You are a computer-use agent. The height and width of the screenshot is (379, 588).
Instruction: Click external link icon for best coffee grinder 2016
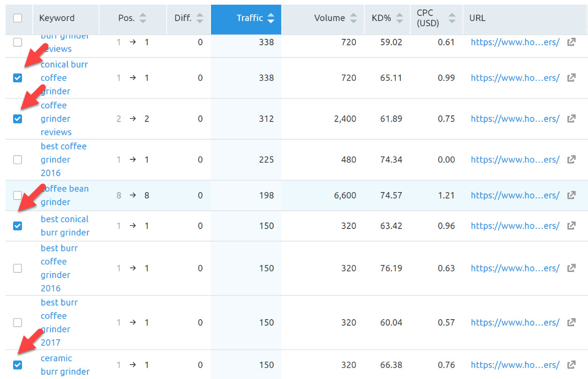pyautogui.click(x=571, y=159)
